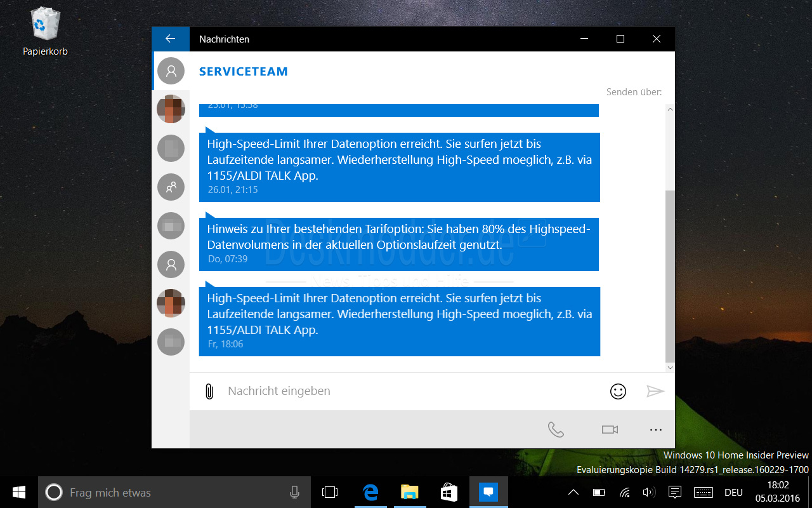812x508 pixels.
Task: Open Task View in the taskbar
Action: click(x=330, y=492)
